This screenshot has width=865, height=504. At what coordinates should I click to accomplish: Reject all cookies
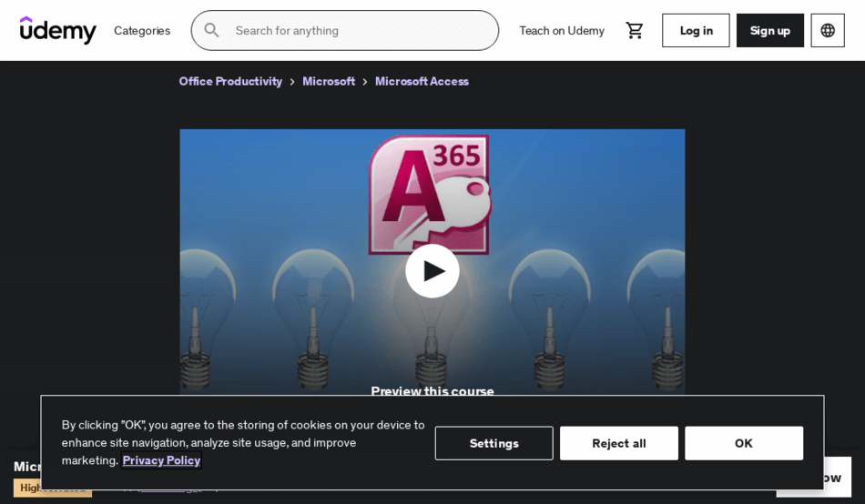coord(619,443)
